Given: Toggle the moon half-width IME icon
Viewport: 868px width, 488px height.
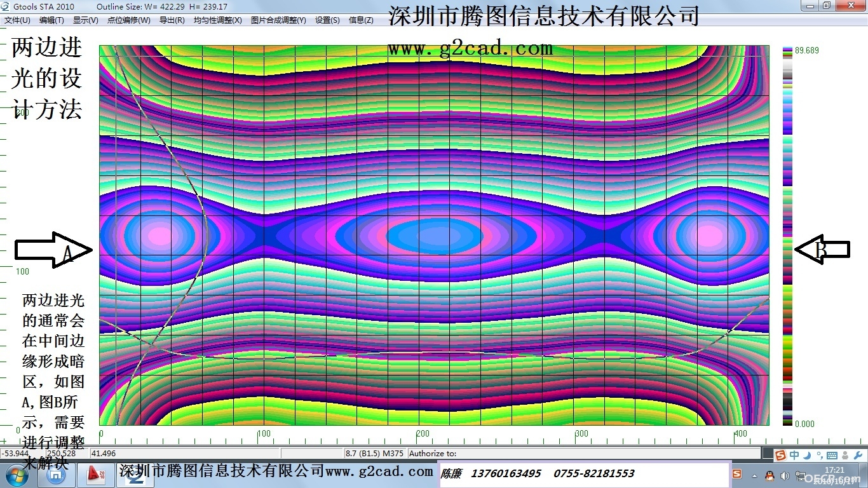Looking at the screenshot, I should 807,455.
